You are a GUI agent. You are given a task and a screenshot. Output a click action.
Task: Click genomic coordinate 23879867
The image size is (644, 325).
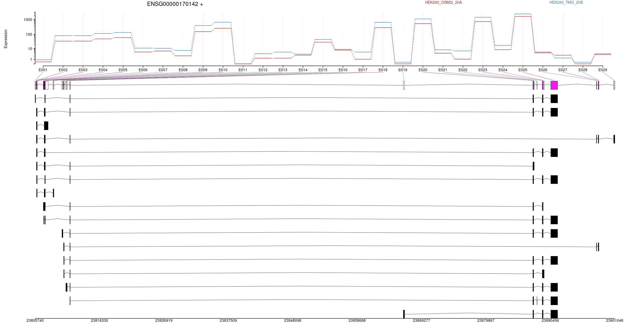[486, 320]
